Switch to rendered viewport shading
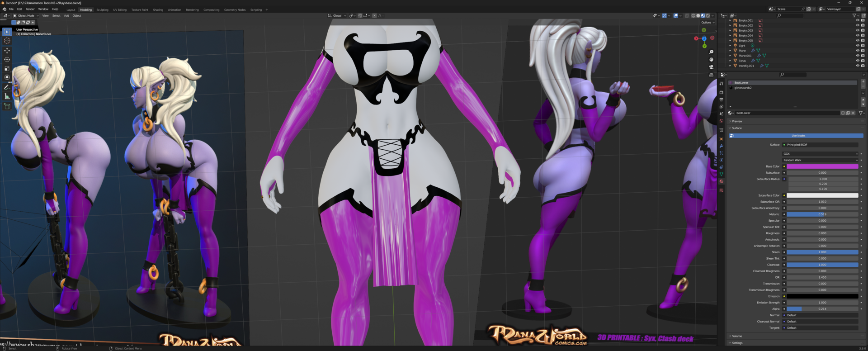Screen dimensions: 868x351 point(708,16)
